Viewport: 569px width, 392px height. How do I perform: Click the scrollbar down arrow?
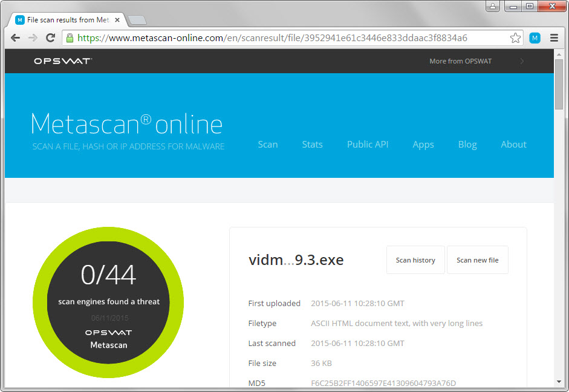click(x=559, y=382)
